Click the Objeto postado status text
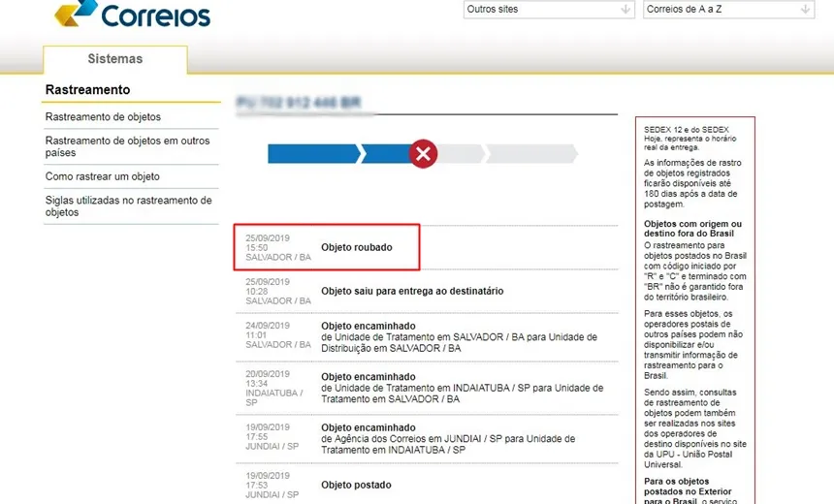Image resolution: width=834 pixels, height=504 pixels. (356, 485)
